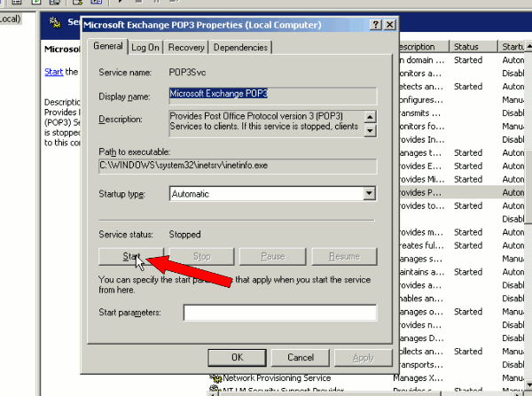The width and height of the screenshot is (532, 396).
Task: Close the POP3 Properties dialog
Action: click(390, 25)
